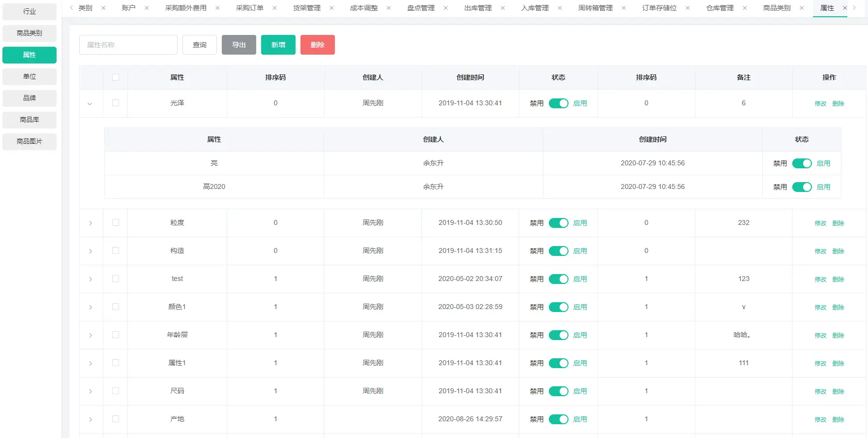868x438 pixels.
Task: Expand the 颜色1 row
Action: coord(90,308)
